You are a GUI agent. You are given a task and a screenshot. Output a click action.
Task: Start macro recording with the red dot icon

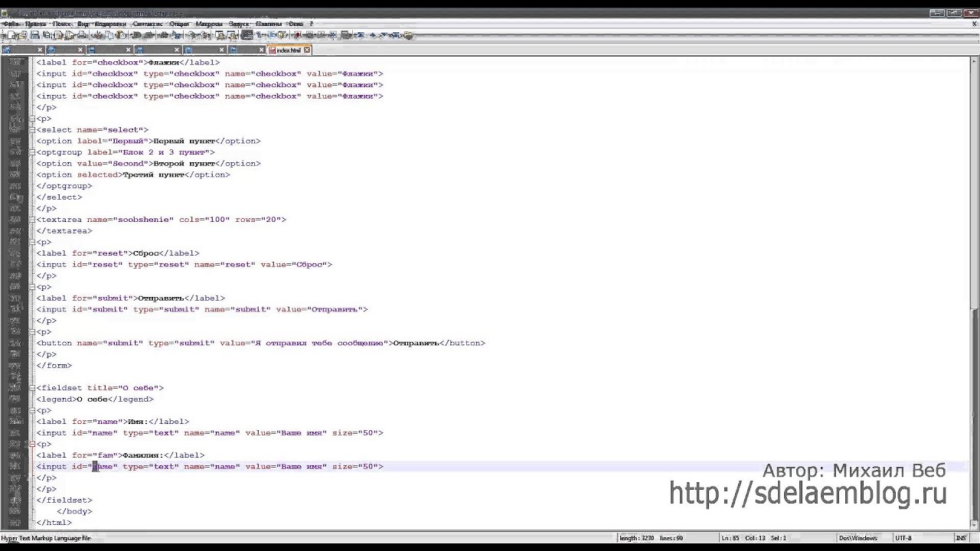(x=297, y=35)
